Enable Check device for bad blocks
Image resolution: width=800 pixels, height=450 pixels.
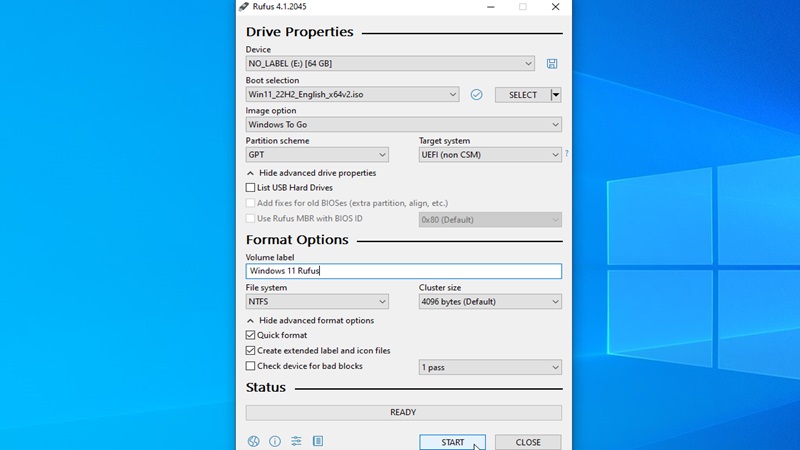tap(251, 366)
